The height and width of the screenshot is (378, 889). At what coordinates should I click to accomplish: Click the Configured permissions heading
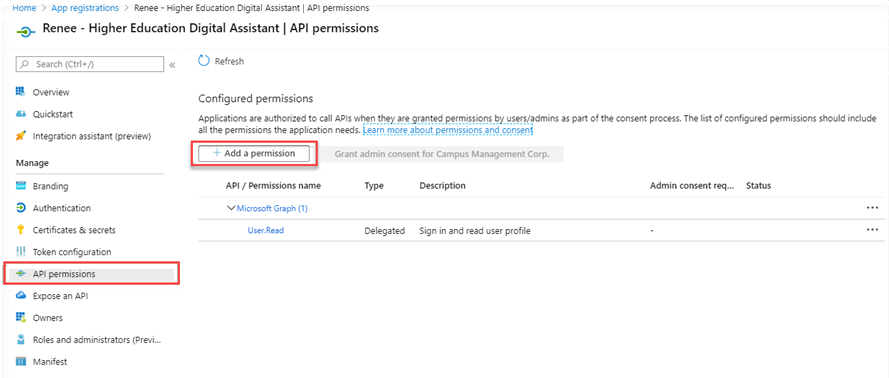pyautogui.click(x=256, y=99)
